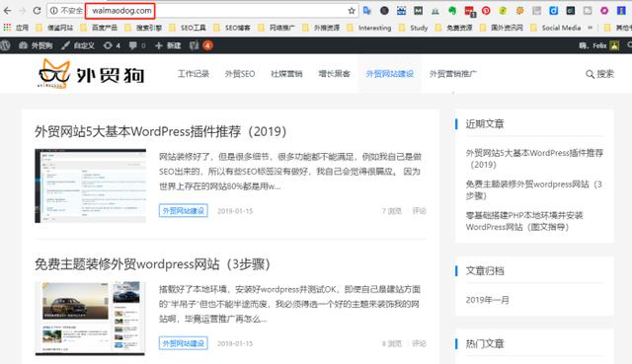Open 外贸狗 site dashboard in admin bar

pyautogui.click(x=36, y=45)
